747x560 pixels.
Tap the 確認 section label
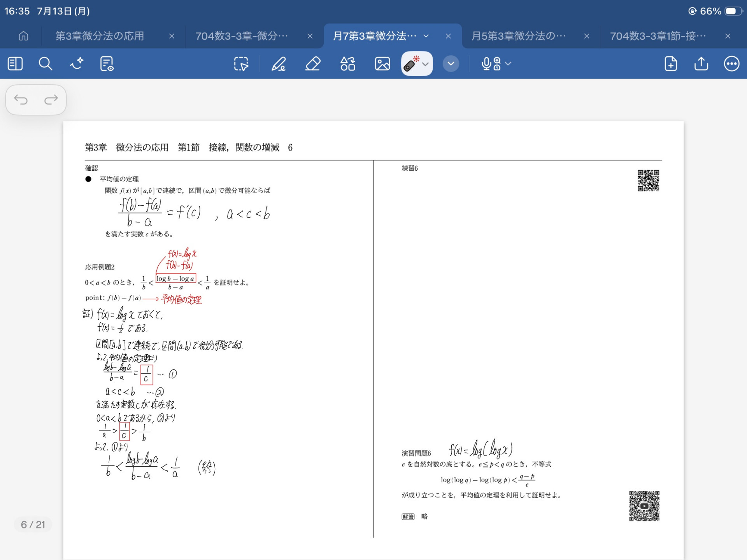pos(92,168)
